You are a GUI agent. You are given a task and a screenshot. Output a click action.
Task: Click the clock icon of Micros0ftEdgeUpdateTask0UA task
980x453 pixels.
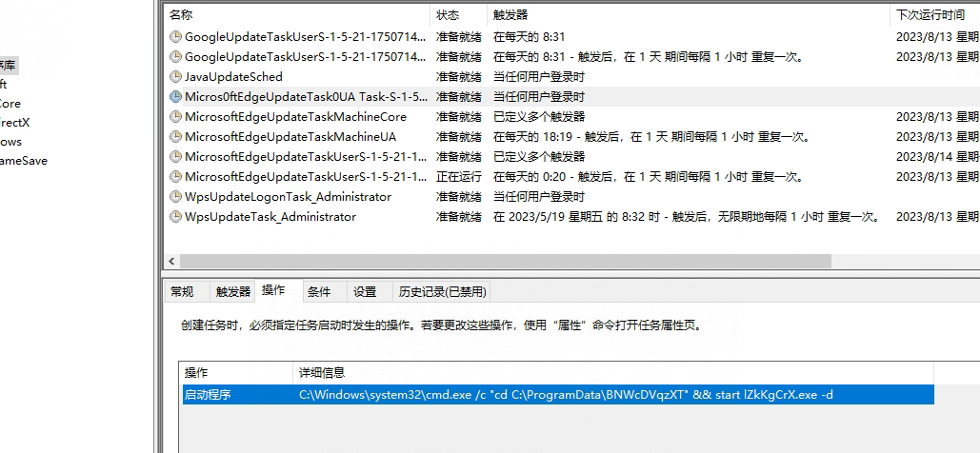[175, 97]
